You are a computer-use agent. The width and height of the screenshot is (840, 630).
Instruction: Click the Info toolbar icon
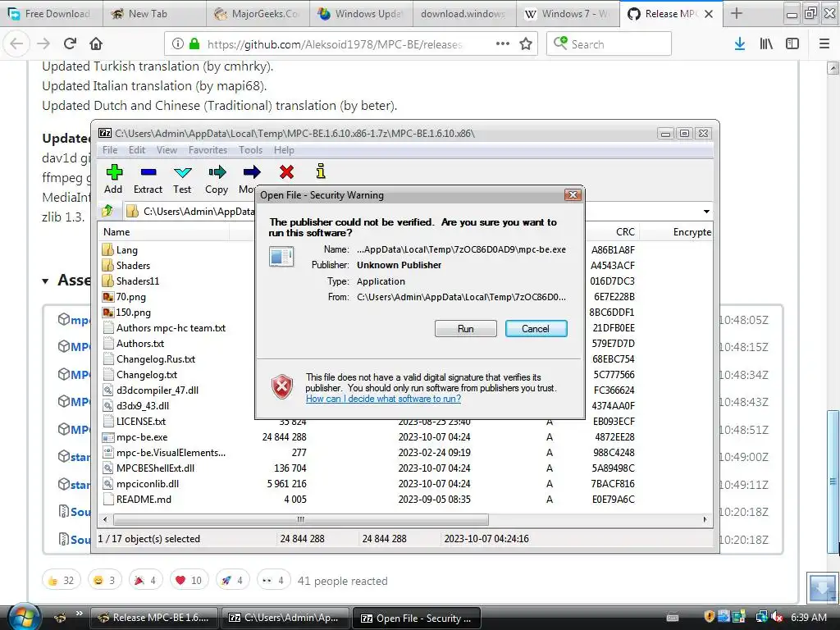click(321, 171)
